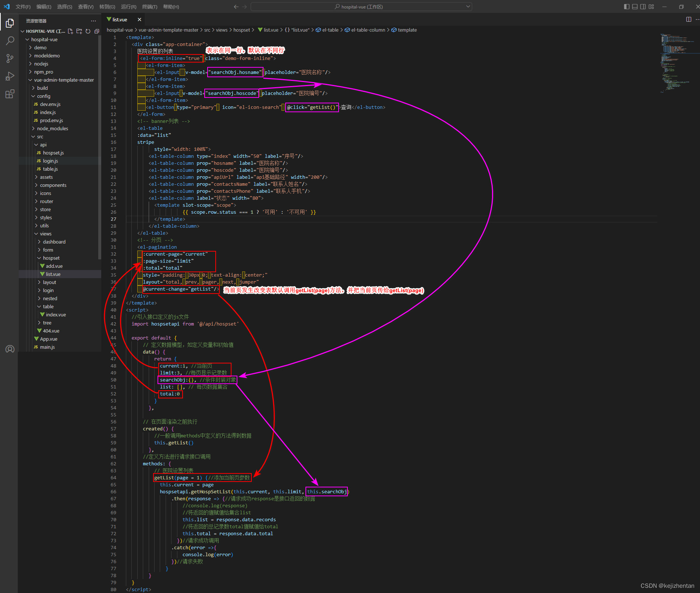The height and width of the screenshot is (593, 700).
Task: Click the el-table-column breadcrumb segment
Action: [365, 30]
